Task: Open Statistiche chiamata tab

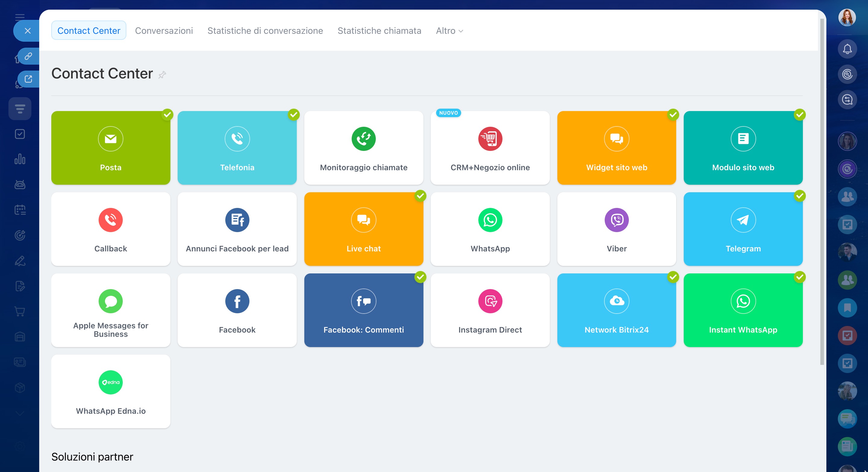Action: click(x=379, y=31)
